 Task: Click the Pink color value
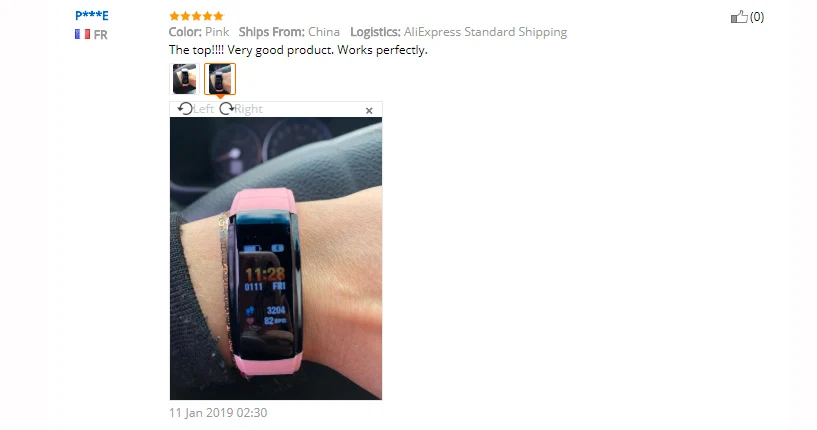coord(217,32)
